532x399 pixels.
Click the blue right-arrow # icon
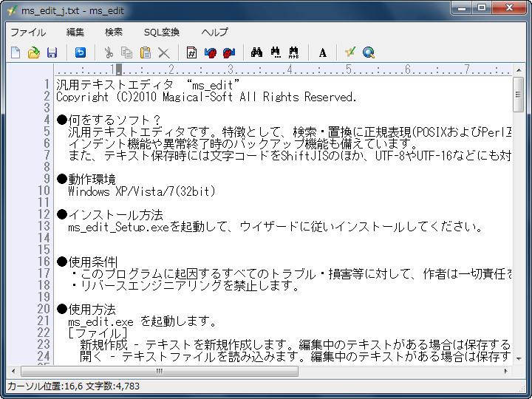pyautogui.click(x=229, y=52)
